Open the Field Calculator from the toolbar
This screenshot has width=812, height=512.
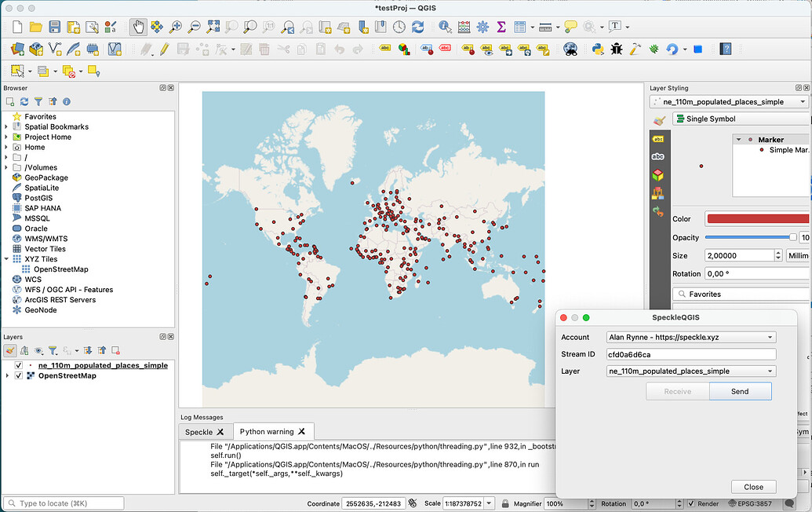click(463, 26)
